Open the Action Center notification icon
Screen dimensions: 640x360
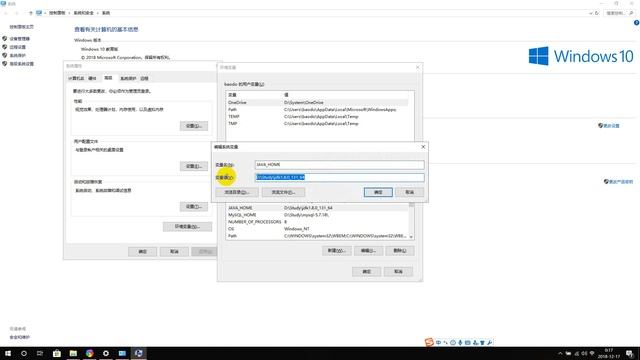pos(630,353)
